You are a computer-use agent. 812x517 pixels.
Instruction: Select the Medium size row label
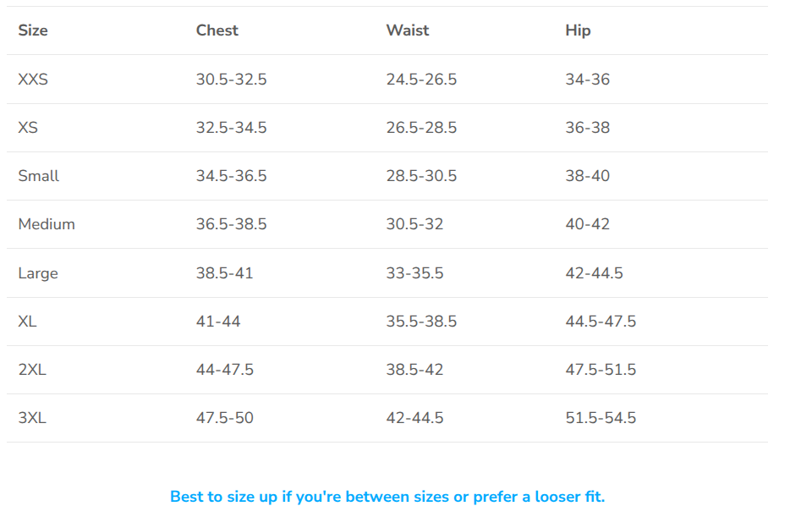click(47, 223)
